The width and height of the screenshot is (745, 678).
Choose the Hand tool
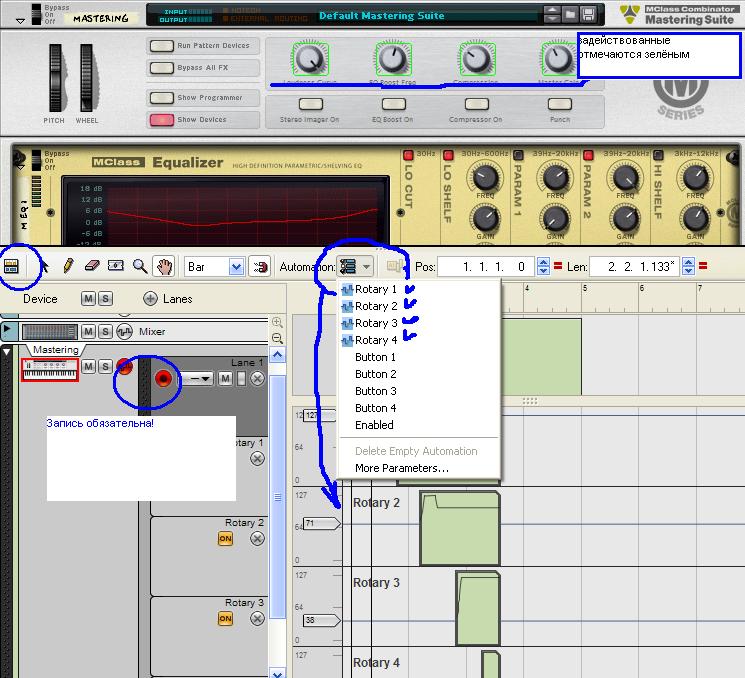(x=163, y=267)
